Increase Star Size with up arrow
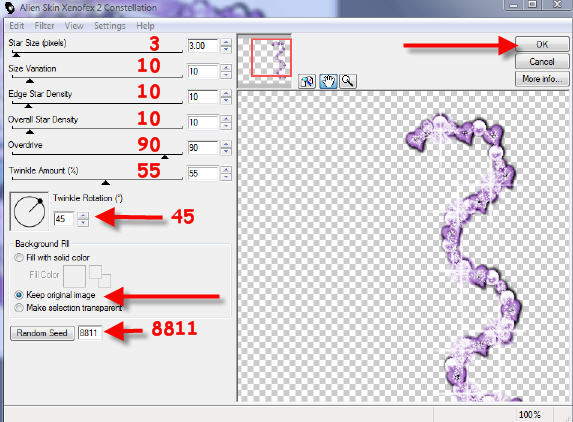The width and height of the screenshot is (573, 422). [x=226, y=42]
